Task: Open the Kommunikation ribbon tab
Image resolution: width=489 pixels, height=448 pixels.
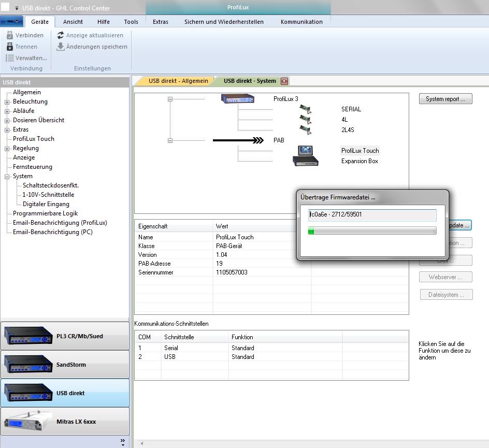Action: [301, 22]
